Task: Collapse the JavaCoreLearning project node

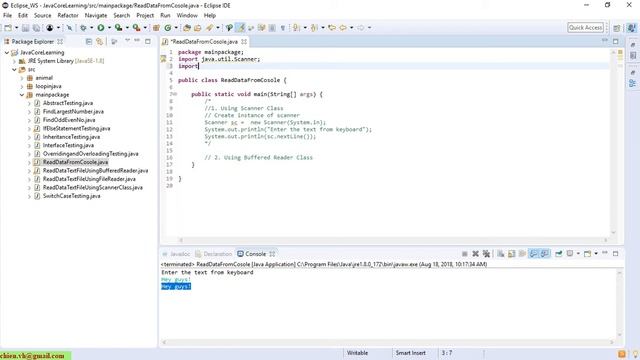Action: [x=7, y=53]
